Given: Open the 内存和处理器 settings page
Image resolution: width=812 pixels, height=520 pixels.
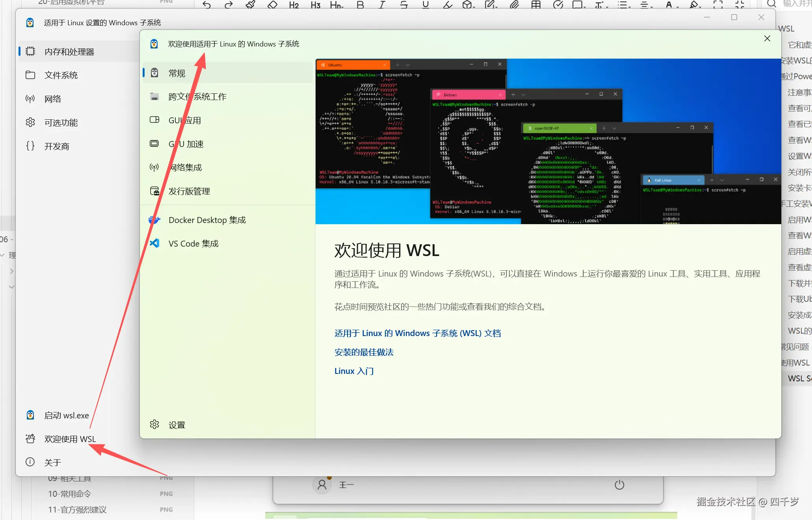Looking at the screenshot, I should point(69,52).
